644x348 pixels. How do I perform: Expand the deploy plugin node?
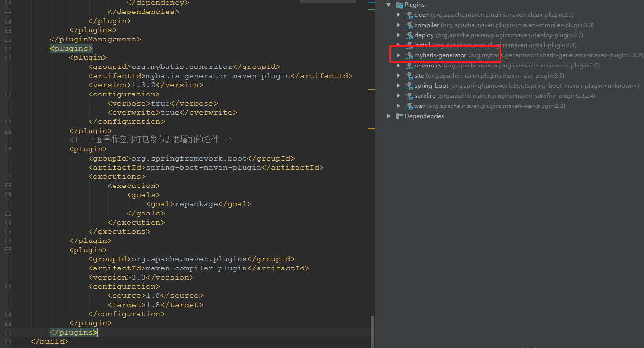point(398,35)
